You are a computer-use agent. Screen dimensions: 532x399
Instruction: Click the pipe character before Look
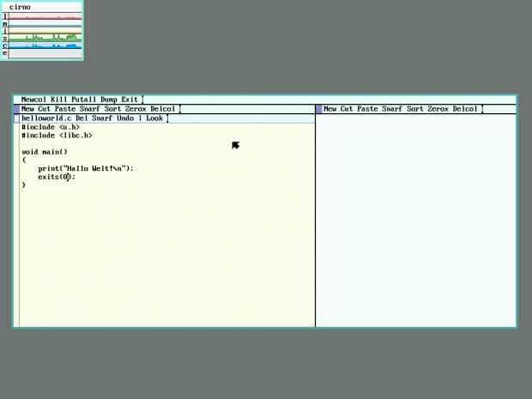pos(140,118)
